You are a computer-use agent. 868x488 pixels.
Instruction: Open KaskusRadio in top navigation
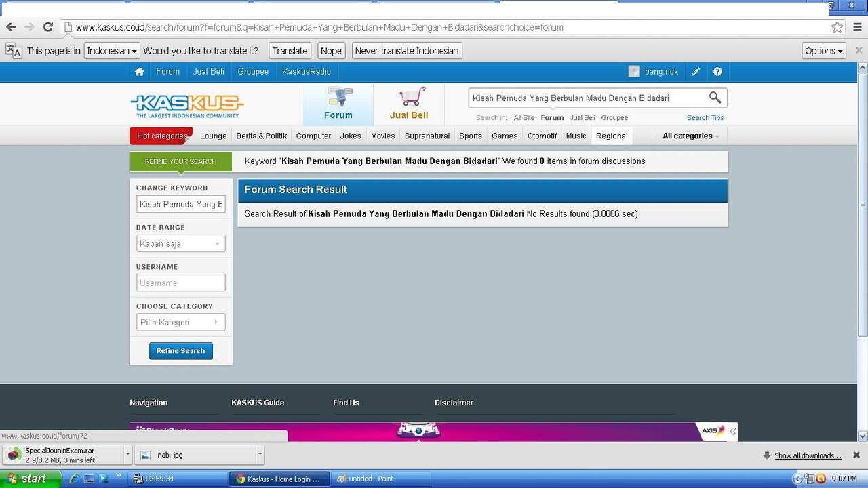point(307,72)
